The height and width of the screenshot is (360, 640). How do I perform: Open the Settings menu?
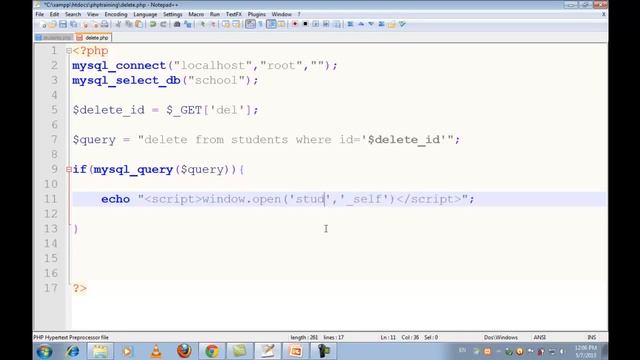173,14
